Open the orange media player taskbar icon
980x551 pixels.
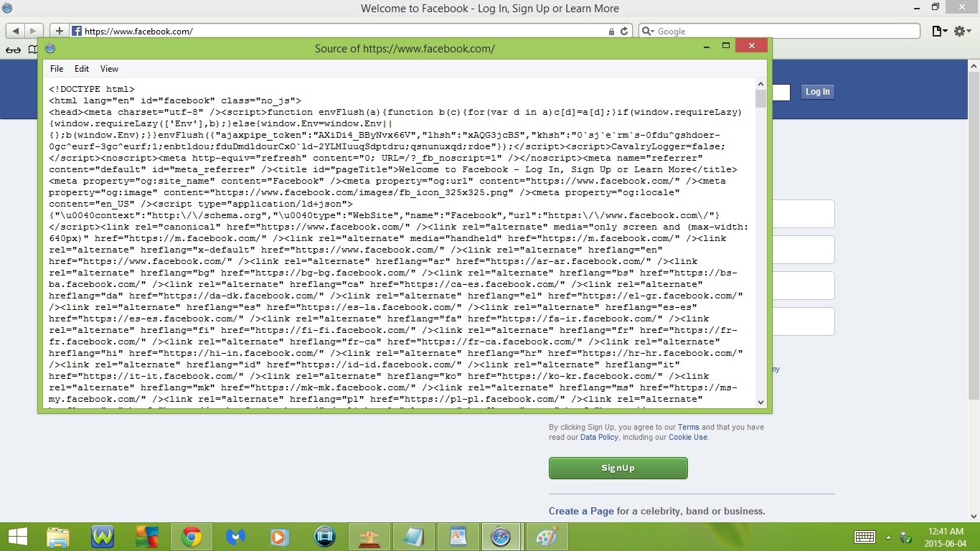click(x=280, y=537)
